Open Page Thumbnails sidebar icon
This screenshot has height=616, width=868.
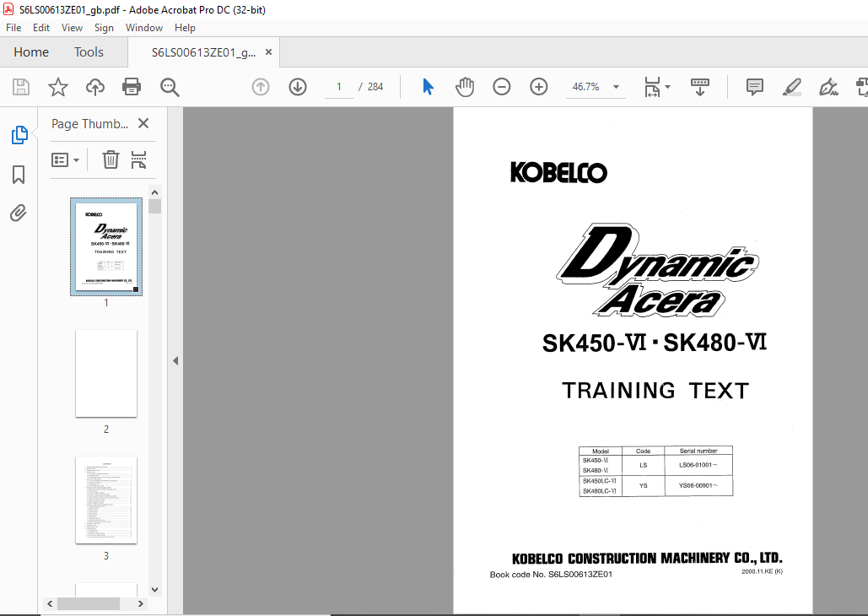point(19,135)
